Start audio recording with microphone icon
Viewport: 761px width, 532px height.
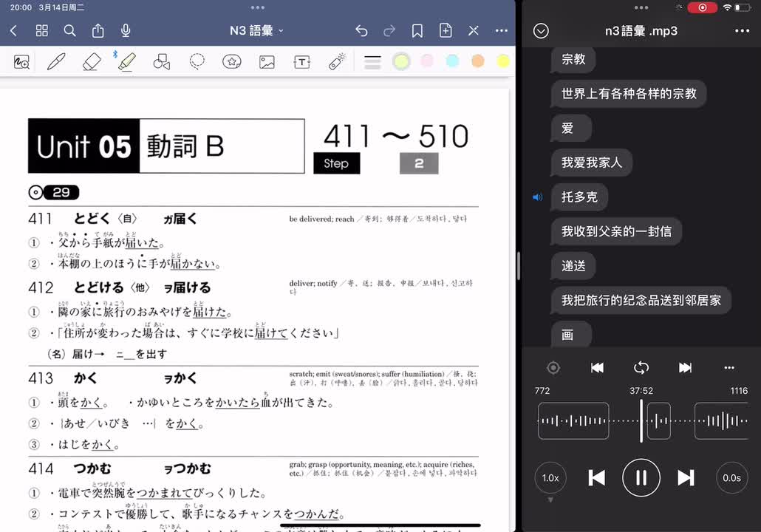[126, 30]
